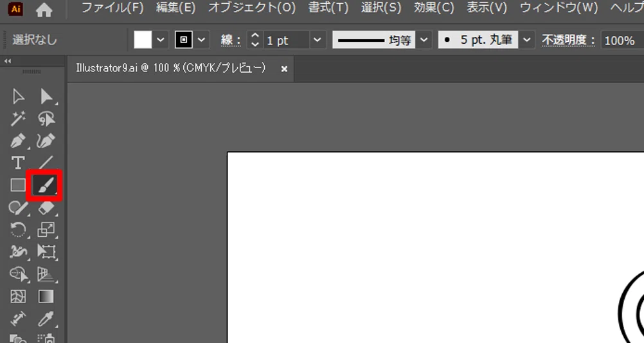The height and width of the screenshot is (343, 644).
Task: Click the stroke weight up/down stepper
Action: (255, 40)
